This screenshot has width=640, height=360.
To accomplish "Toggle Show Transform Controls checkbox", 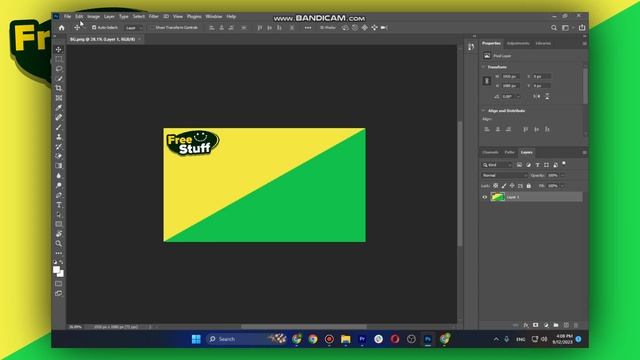I will click(x=152, y=27).
